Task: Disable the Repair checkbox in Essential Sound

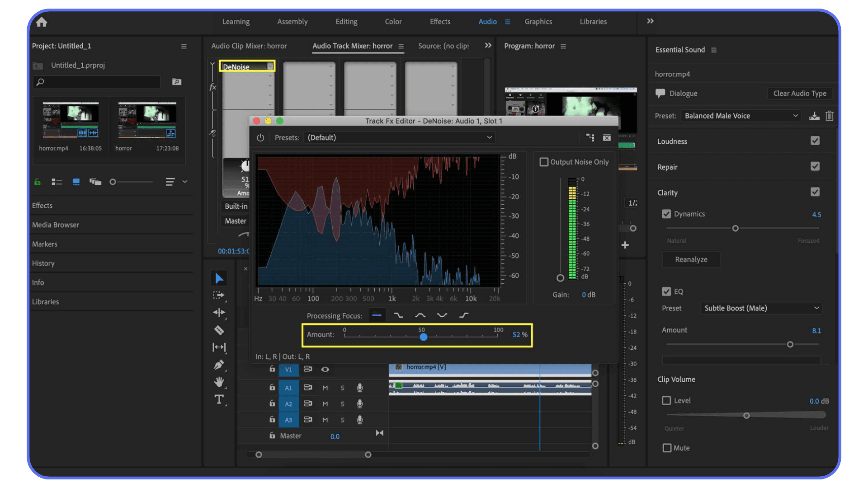Action: pos(815,166)
